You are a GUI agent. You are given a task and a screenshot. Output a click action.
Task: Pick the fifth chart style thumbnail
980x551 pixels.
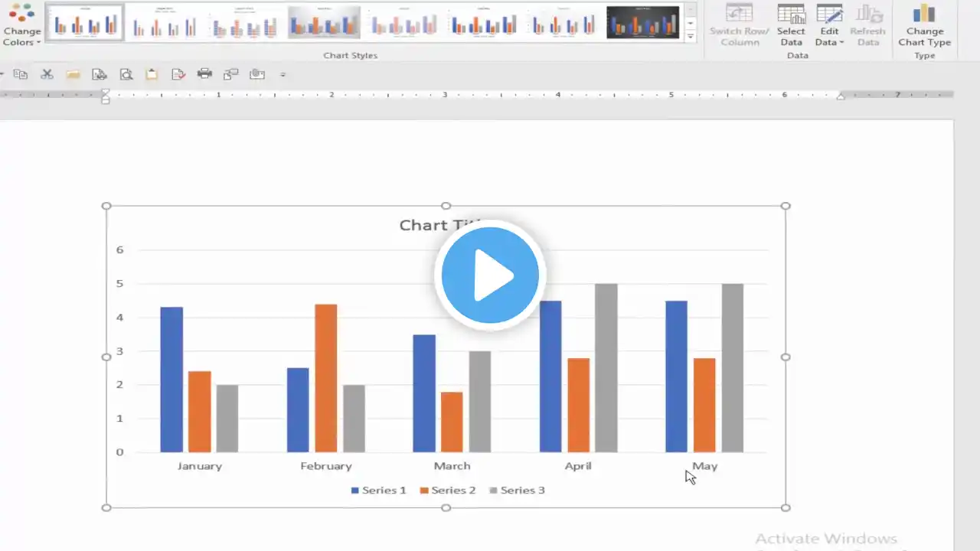click(x=403, y=22)
